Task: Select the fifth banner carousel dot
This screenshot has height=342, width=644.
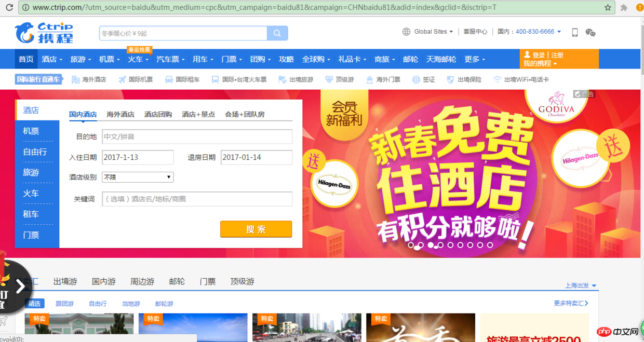Action: [450, 245]
